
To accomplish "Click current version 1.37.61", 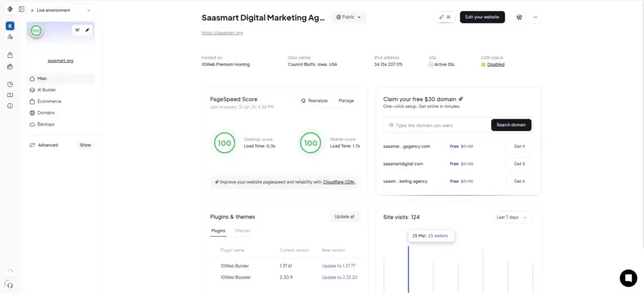I will click(286, 266).
